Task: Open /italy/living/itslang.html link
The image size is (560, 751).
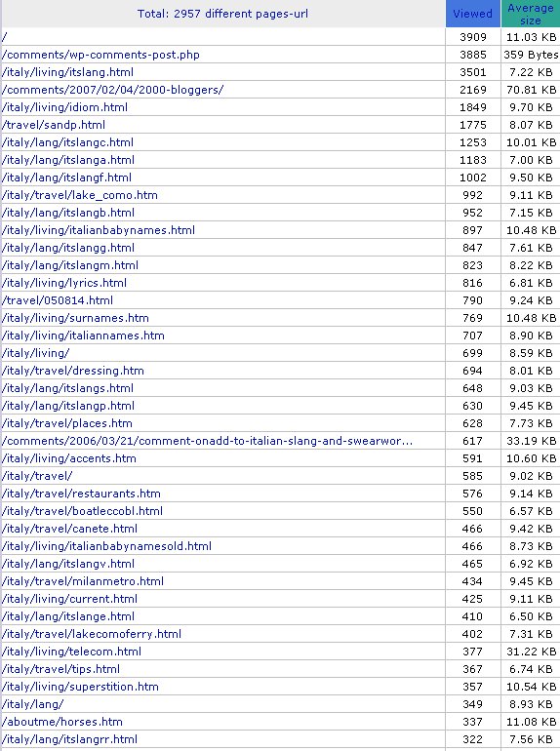Action: tap(67, 72)
